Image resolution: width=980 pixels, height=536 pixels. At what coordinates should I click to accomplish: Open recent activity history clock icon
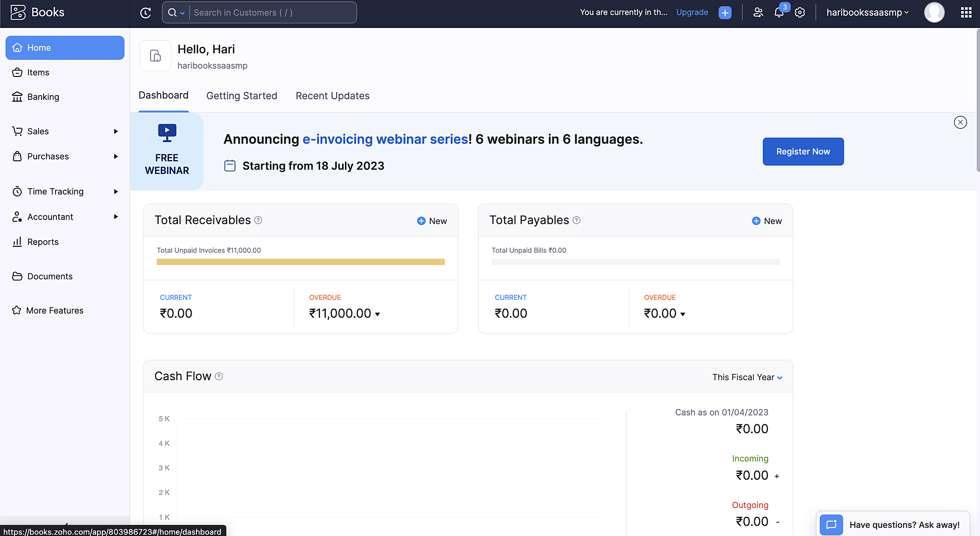146,13
